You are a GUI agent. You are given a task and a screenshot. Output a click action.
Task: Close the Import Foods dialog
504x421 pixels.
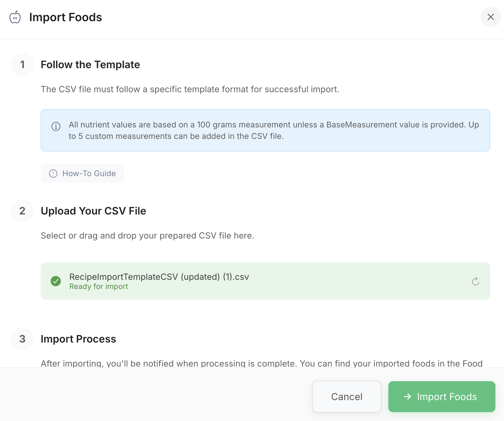(x=491, y=17)
